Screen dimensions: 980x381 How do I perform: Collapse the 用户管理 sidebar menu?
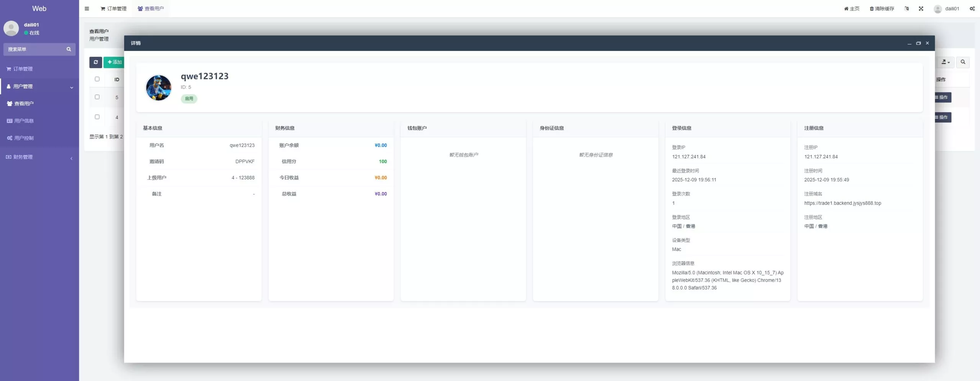[x=39, y=87]
